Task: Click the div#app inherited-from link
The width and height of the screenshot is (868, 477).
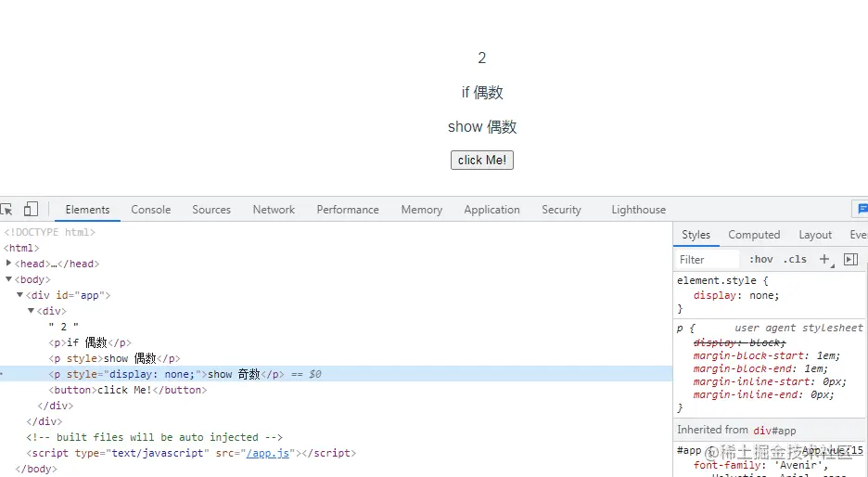Action: [774, 430]
